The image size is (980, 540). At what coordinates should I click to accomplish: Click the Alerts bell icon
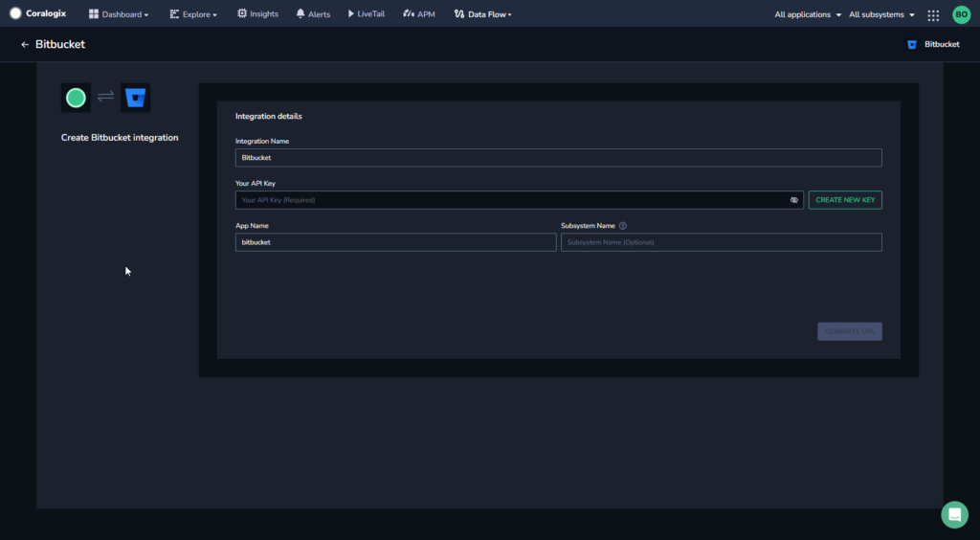click(301, 13)
